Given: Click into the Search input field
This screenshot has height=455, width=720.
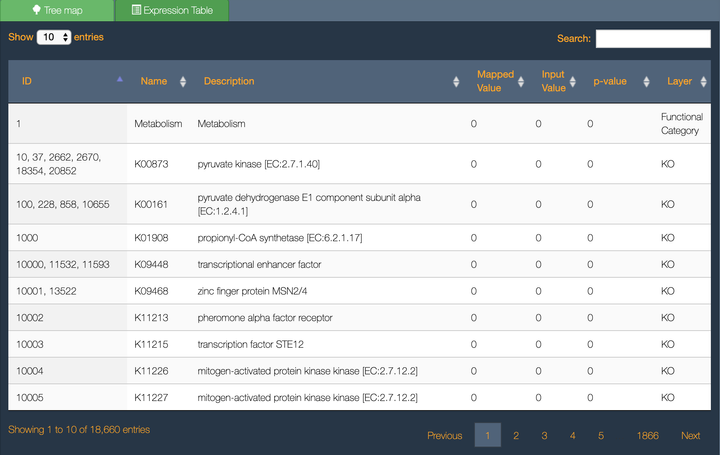Looking at the screenshot, I should [653, 39].
